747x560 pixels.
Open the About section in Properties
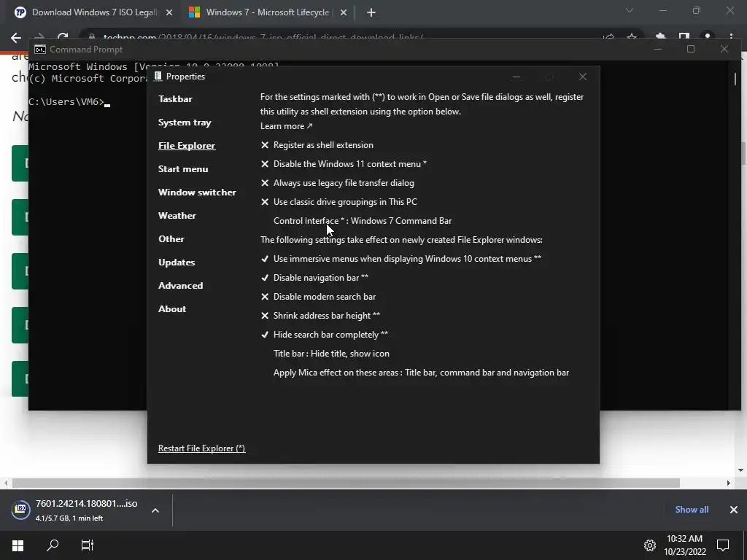pyautogui.click(x=172, y=309)
